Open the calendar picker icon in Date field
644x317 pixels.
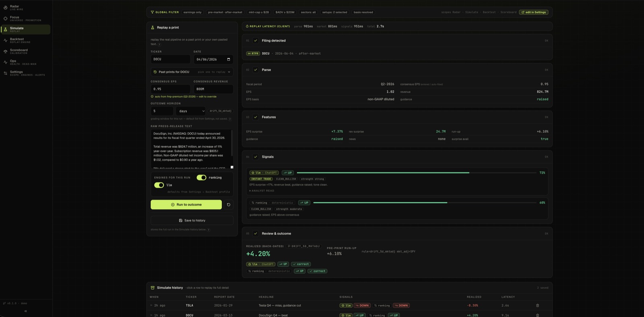click(x=229, y=59)
